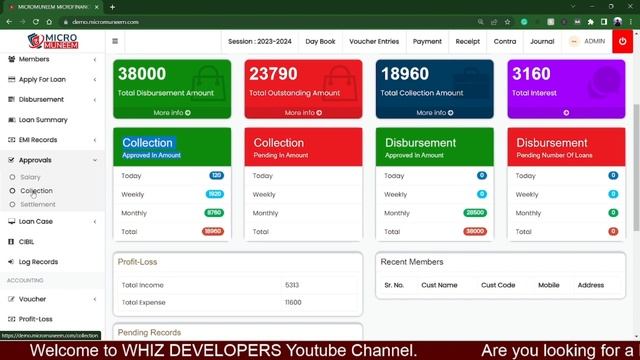The width and height of the screenshot is (640, 360).
Task: Expand the Disbursement sidebar chevron
Action: (x=95, y=100)
